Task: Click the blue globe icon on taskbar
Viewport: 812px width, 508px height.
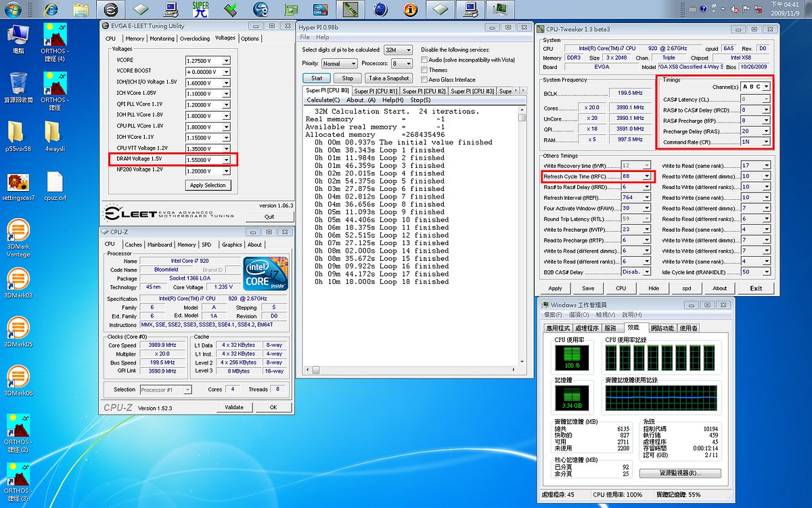Action: coord(380,9)
